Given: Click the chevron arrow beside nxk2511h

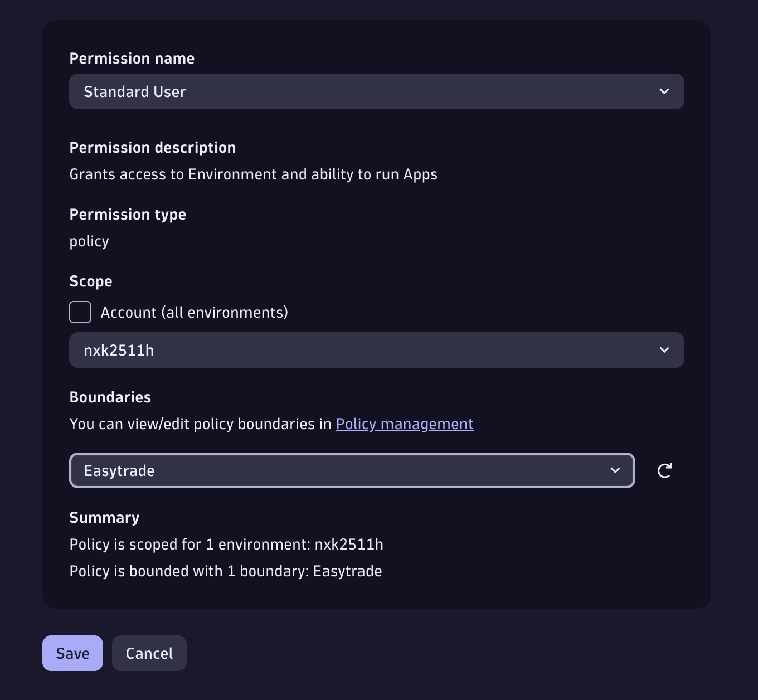Looking at the screenshot, I should coord(664,350).
